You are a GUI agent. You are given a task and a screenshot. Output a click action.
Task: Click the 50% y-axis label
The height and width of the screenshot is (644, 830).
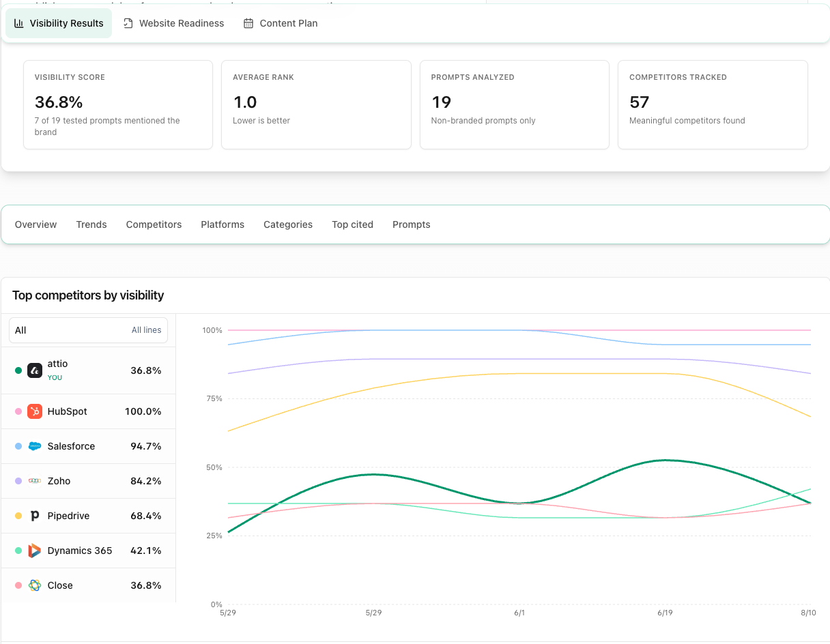(214, 467)
